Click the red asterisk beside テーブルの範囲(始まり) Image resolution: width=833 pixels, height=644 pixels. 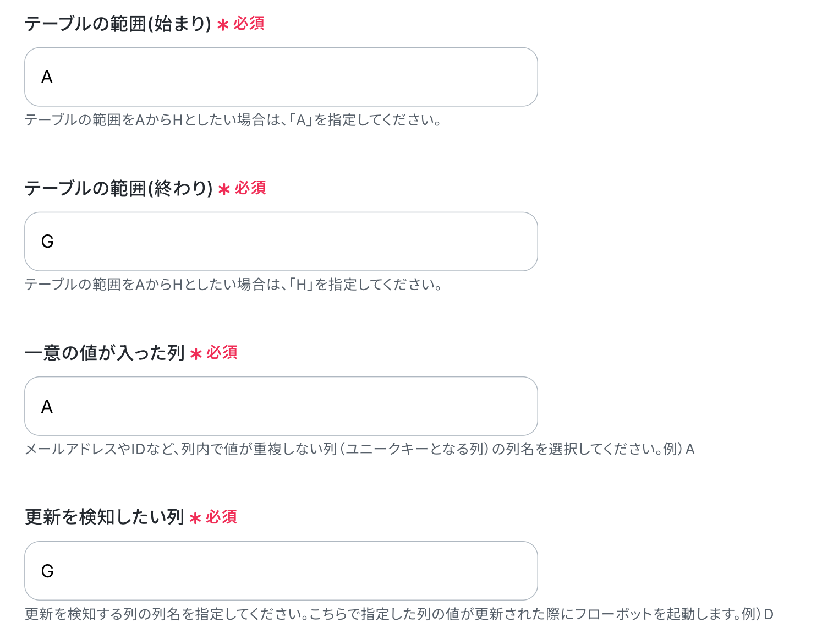(223, 25)
